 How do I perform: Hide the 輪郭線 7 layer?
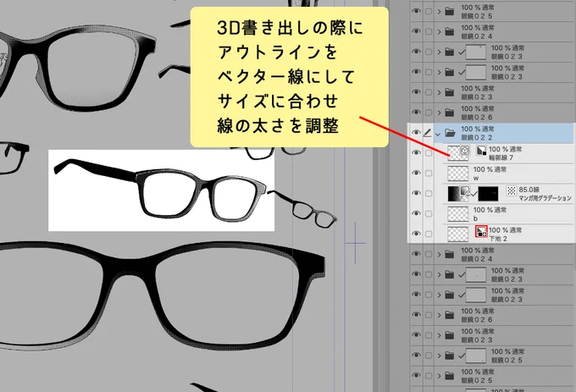click(416, 152)
